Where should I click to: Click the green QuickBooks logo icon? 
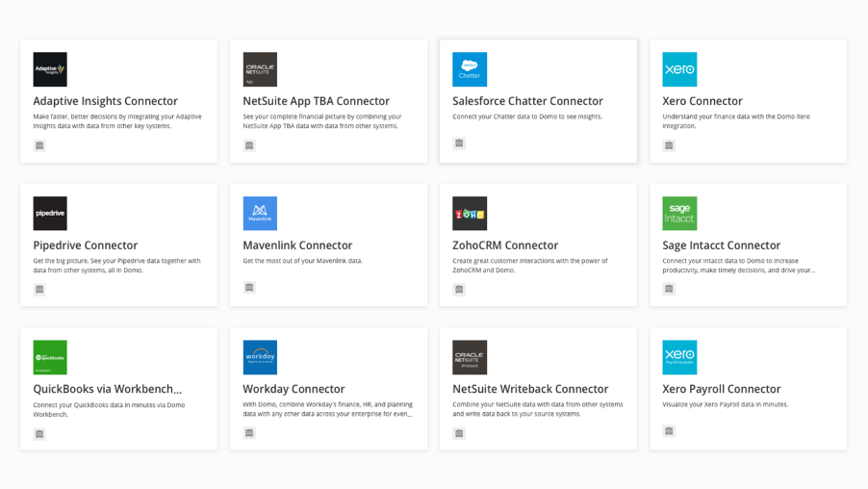pyautogui.click(x=50, y=357)
